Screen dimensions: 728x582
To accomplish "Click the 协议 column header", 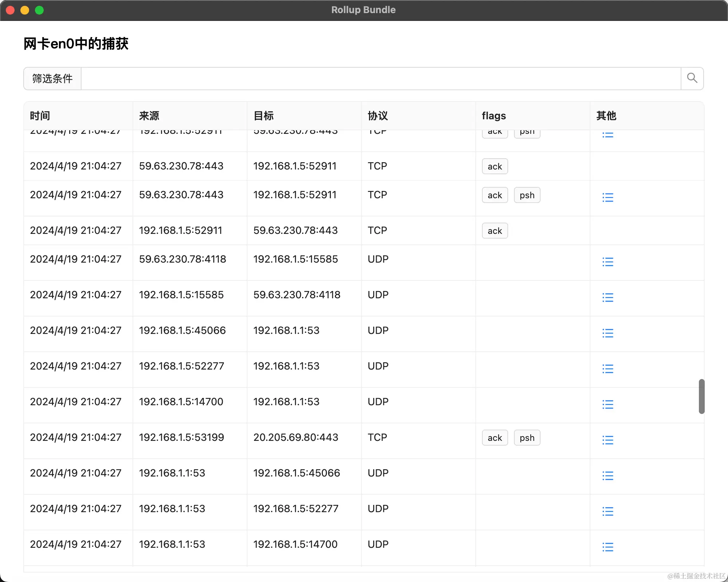I will click(x=377, y=116).
